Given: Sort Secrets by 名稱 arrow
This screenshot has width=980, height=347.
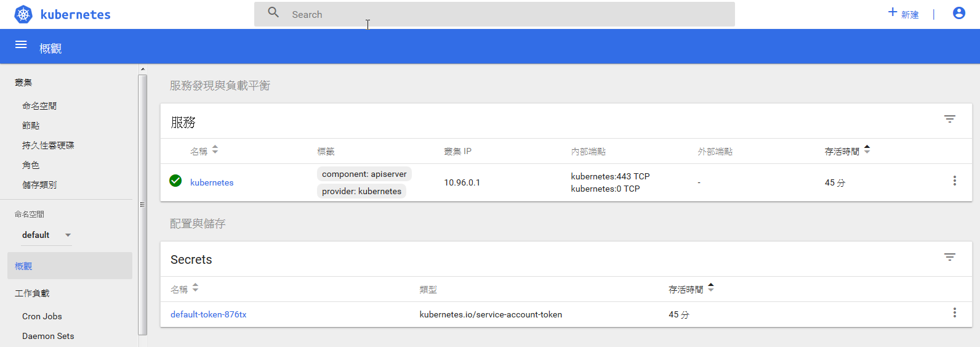Looking at the screenshot, I should [x=195, y=288].
